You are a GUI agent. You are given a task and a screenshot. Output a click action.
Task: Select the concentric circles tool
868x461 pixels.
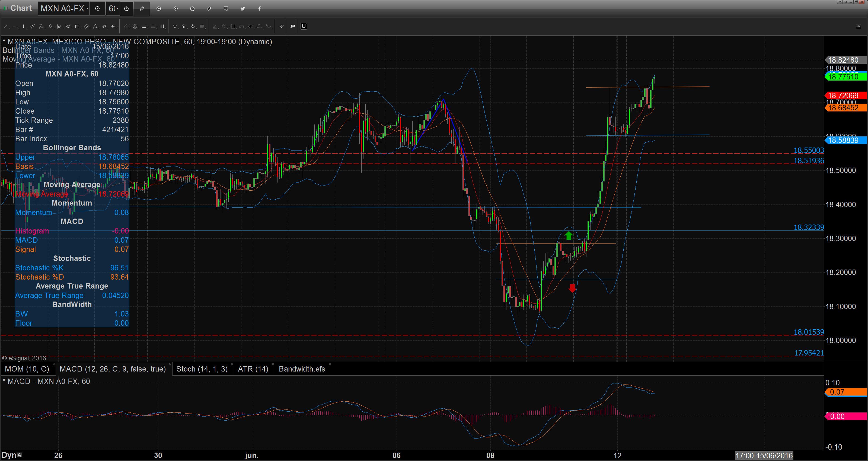pyautogui.click(x=135, y=26)
